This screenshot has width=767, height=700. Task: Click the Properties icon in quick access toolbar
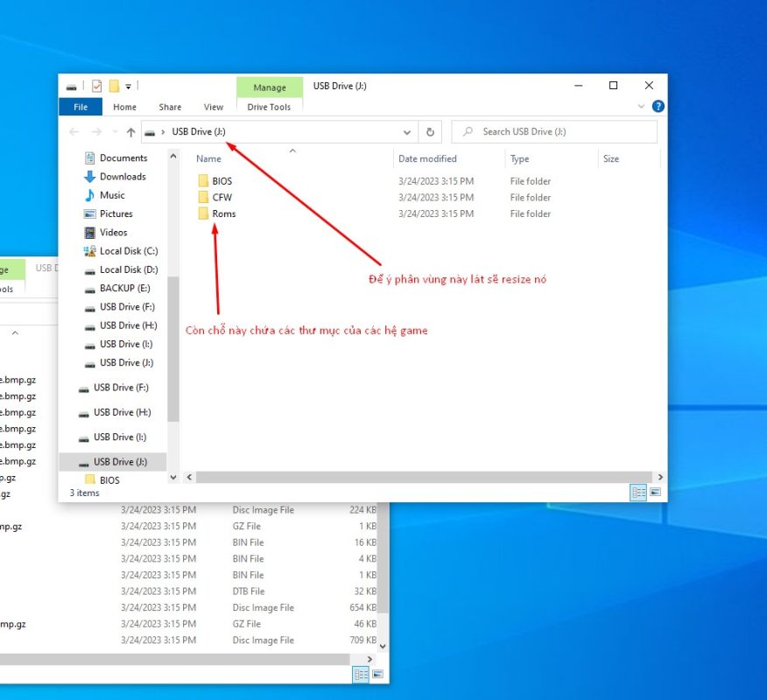pos(96,86)
